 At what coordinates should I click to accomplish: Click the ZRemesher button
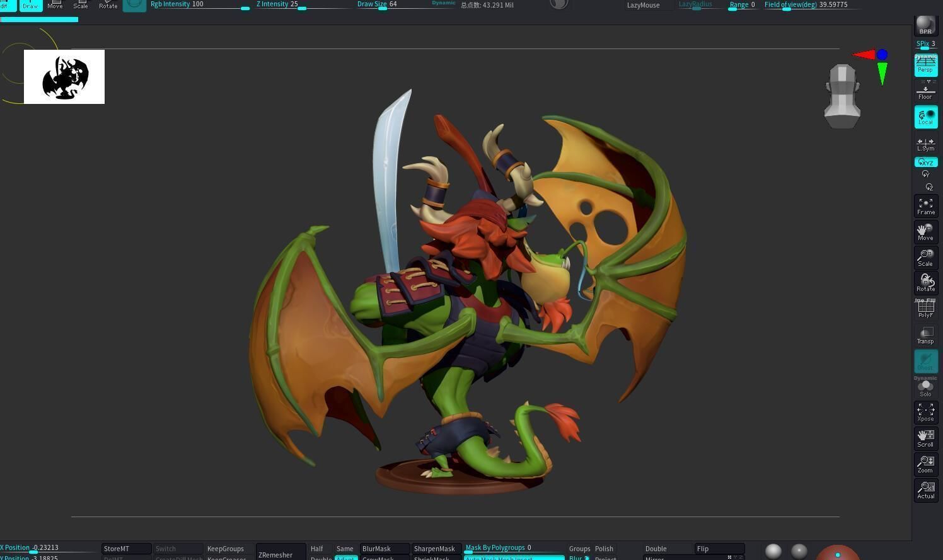click(x=281, y=552)
